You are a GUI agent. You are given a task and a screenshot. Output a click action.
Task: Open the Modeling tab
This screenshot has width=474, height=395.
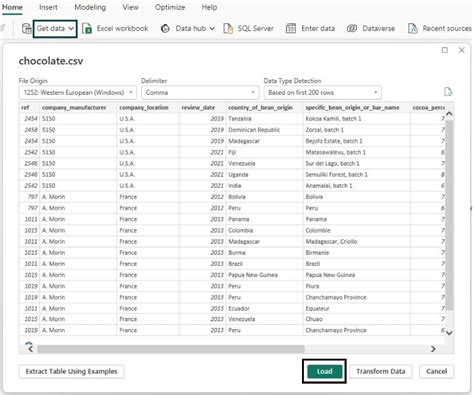click(x=90, y=7)
